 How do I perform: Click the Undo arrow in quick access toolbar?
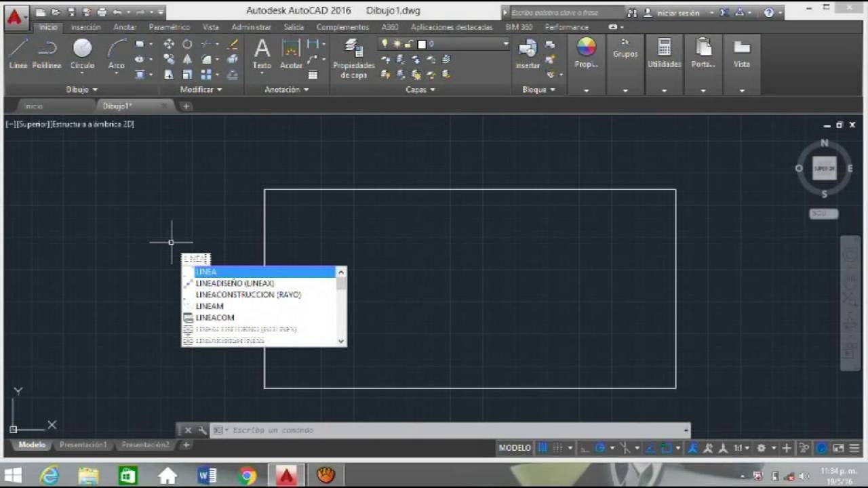(x=117, y=12)
